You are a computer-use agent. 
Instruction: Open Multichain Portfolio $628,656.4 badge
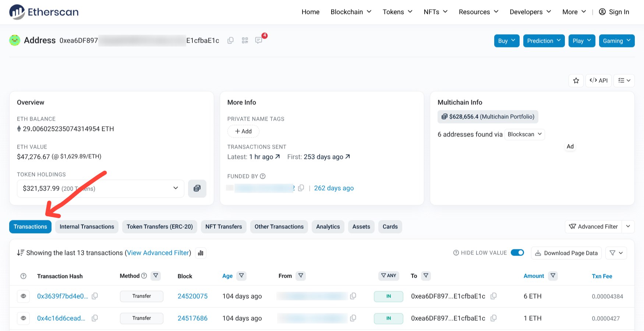tap(488, 117)
